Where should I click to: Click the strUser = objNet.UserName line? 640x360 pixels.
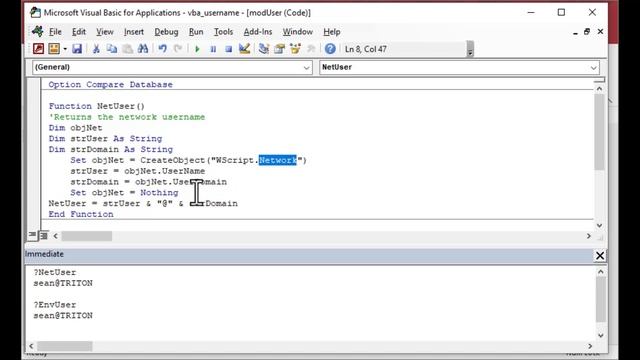click(138, 171)
